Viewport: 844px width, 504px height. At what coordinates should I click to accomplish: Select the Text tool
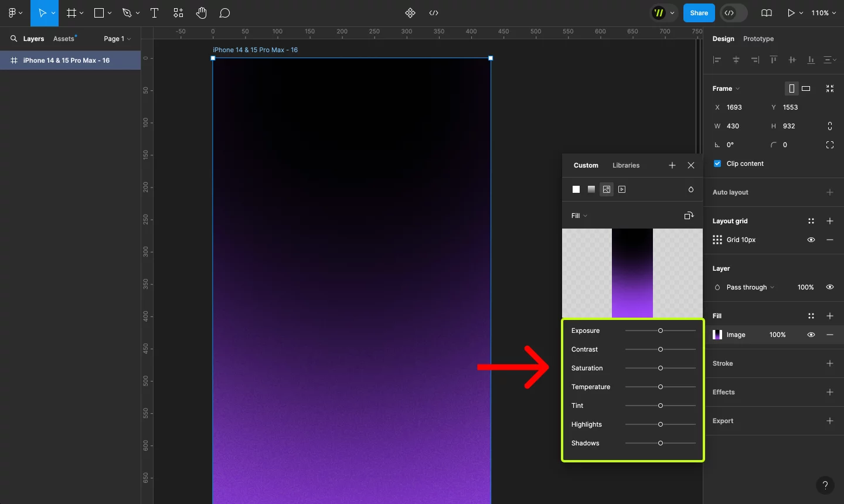pyautogui.click(x=155, y=13)
